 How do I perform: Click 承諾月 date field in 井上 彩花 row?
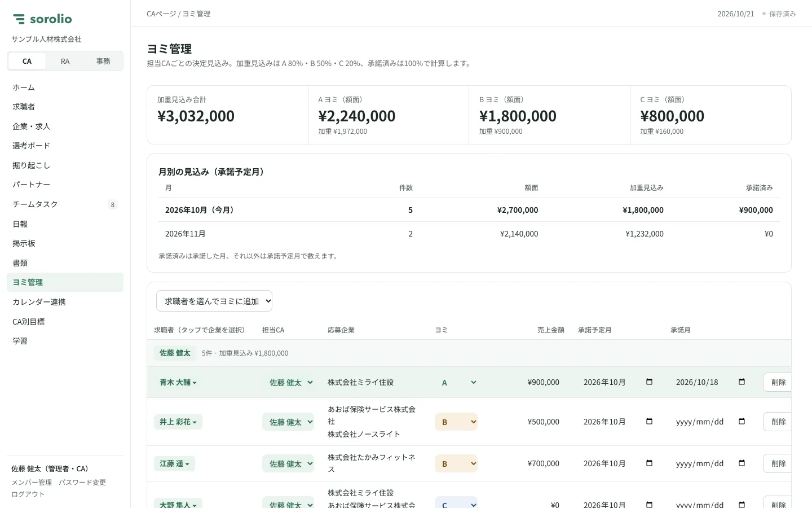(x=710, y=422)
